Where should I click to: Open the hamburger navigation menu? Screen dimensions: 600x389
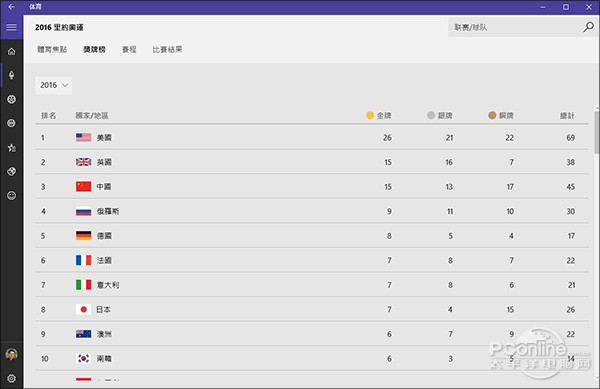coord(11,27)
